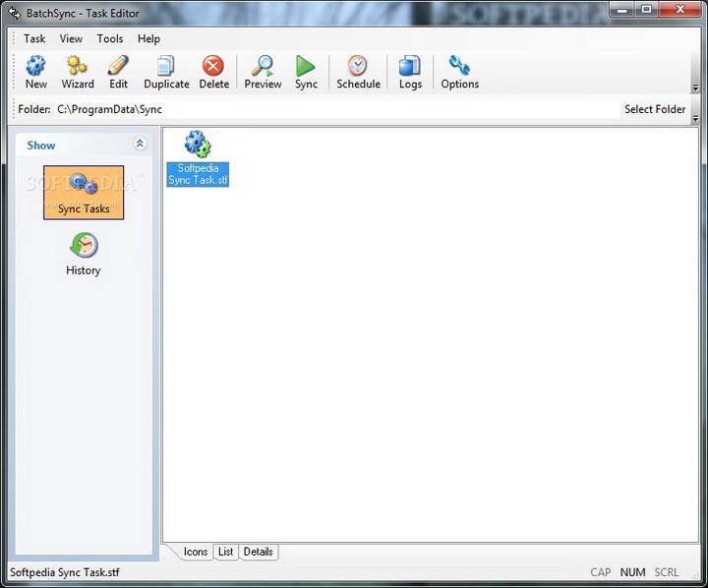Maximize the BatchSync window

pos(647,10)
